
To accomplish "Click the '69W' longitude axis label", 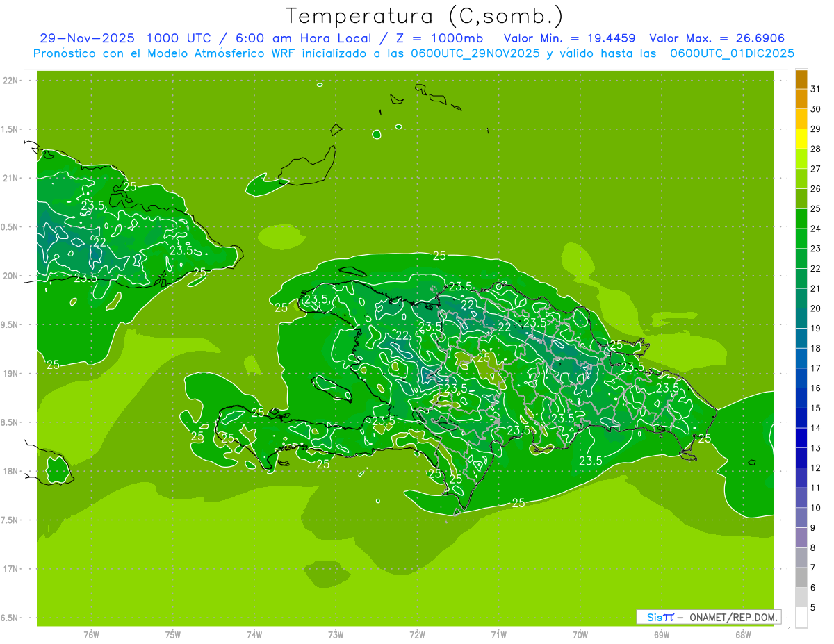I will pyautogui.click(x=662, y=635).
